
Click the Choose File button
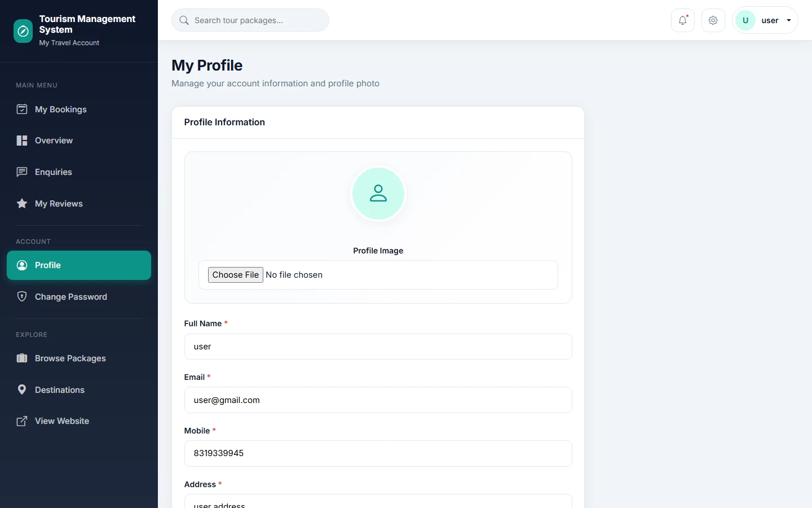(x=236, y=275)
